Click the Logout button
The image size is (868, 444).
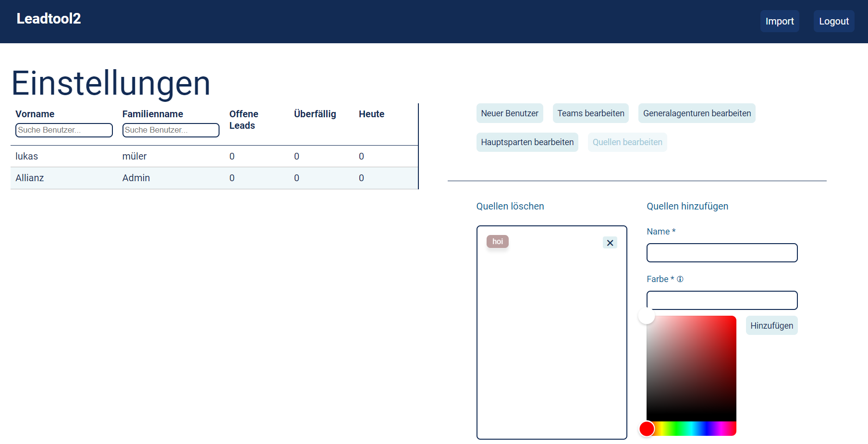(x=834, y=21)
